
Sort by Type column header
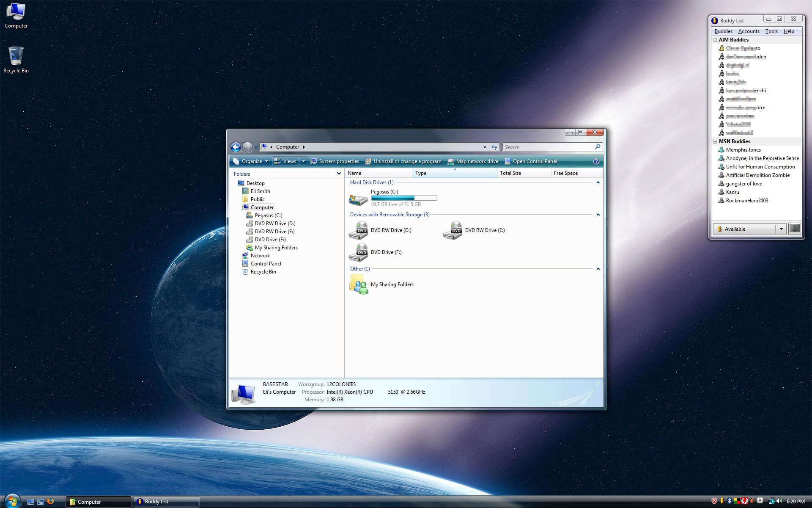[455, 173]
